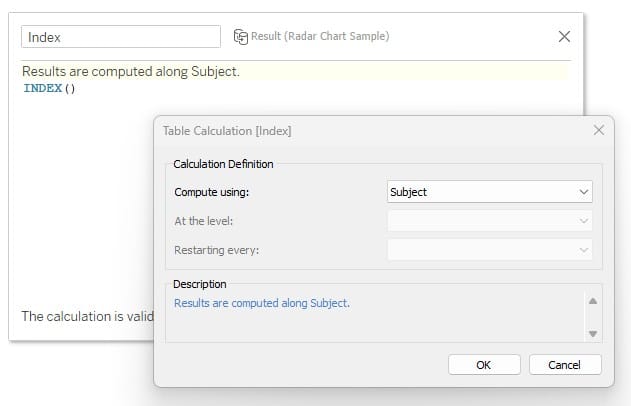Click the data source icon beside Result
The width and height of the screenshot is (631, 406).
tap(241, 37)
